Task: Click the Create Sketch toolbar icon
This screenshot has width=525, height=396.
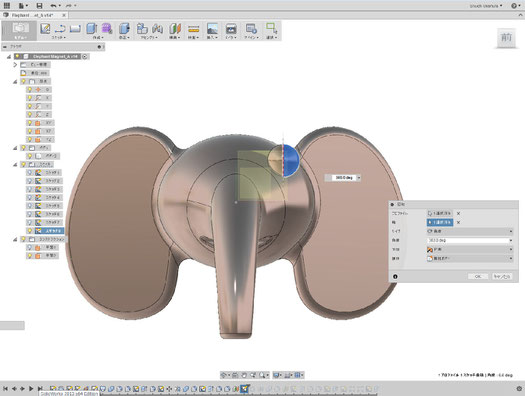Action: 45,28
